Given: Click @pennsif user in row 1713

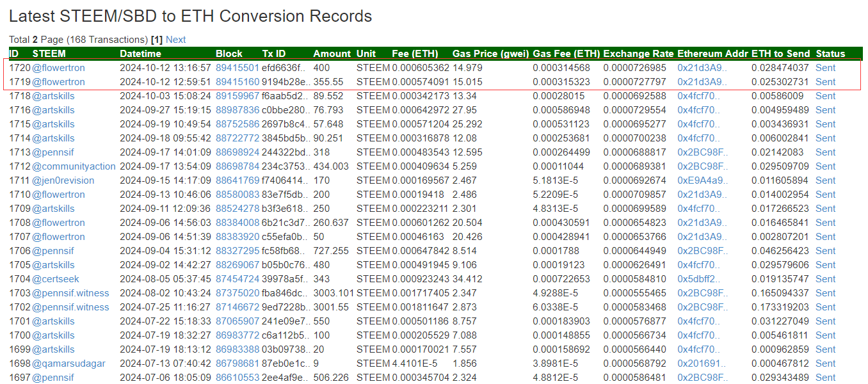Looking at the screenshot, I should 53,152.
